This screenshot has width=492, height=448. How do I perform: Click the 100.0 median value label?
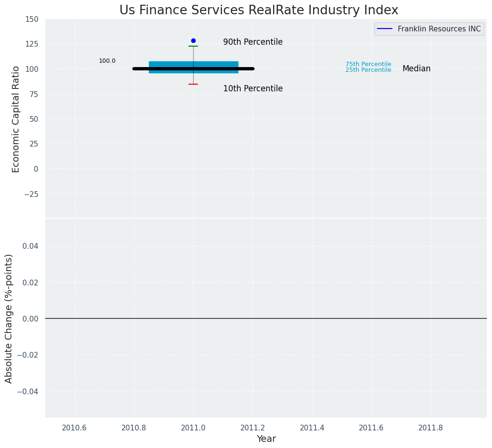(107, 61)
